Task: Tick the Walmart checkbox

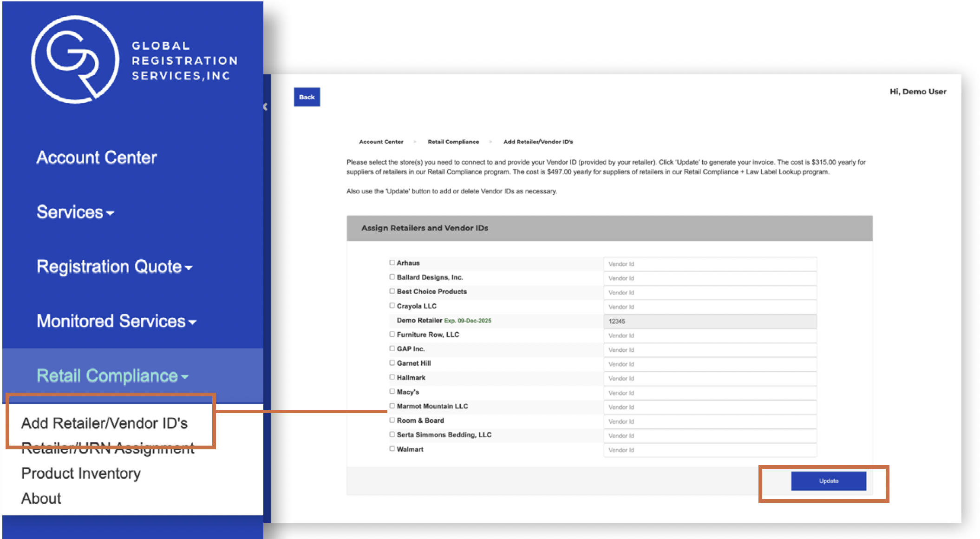Action: tap(392, 449)
